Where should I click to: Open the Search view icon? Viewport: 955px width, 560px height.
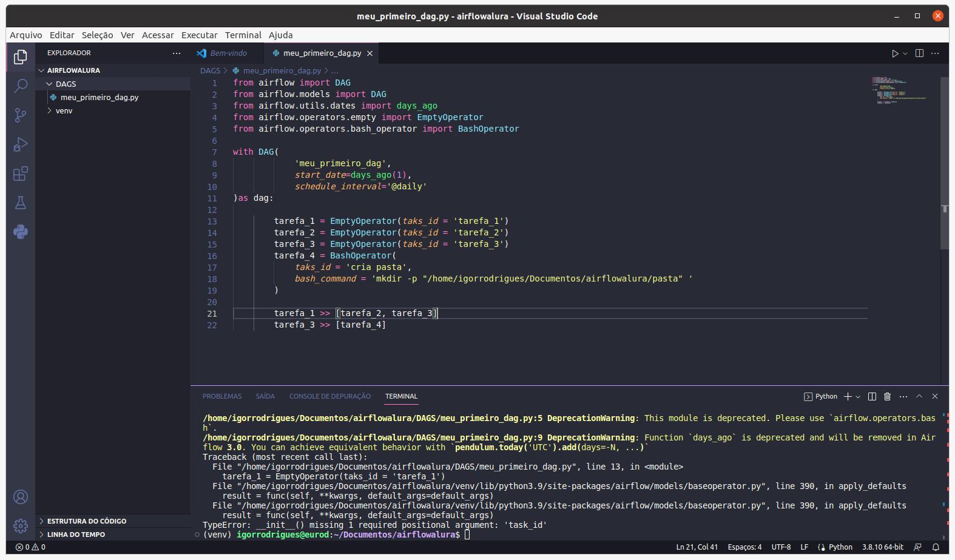coord(21,86)
